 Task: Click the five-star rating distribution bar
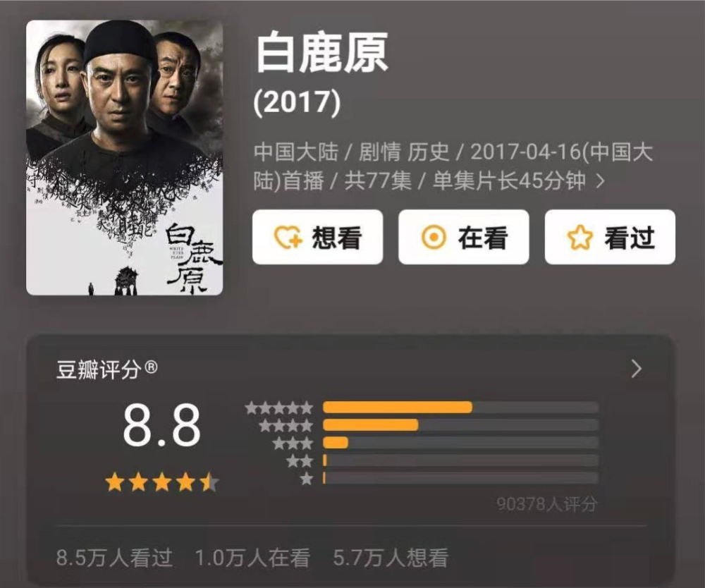click(460, 408)
